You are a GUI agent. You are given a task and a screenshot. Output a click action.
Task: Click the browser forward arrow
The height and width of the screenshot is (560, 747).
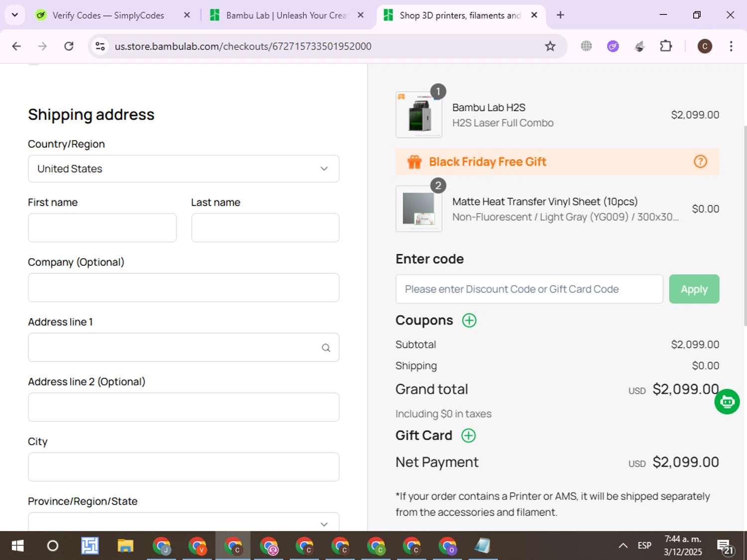(x=42, y=46)
